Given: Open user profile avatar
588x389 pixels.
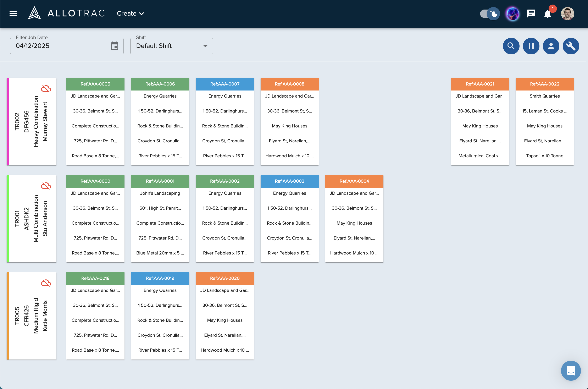Looking at the screenshot, I should point(567,13).
